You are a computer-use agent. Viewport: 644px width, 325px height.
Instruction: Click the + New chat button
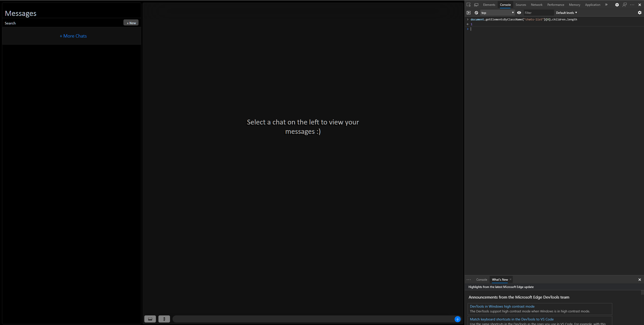click(x=131, y=22)
